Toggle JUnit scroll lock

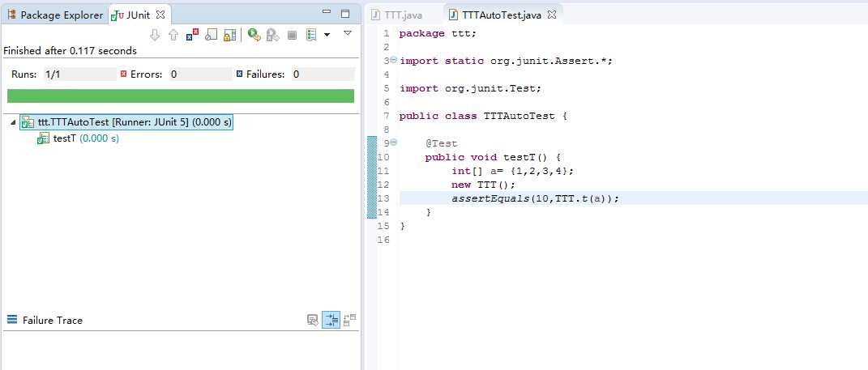click(229, 35)
